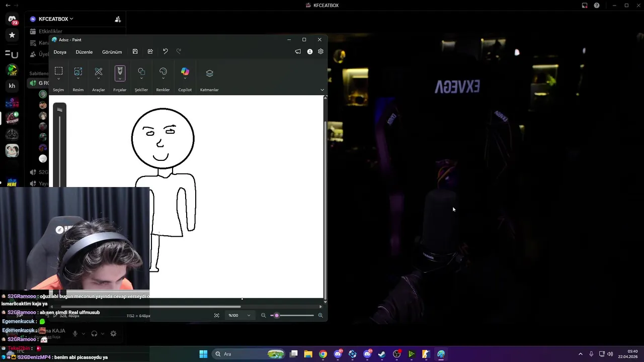Toggle Discord headphone deafen
This screenshot has height=362, width=644.
[x=94, y=333]
